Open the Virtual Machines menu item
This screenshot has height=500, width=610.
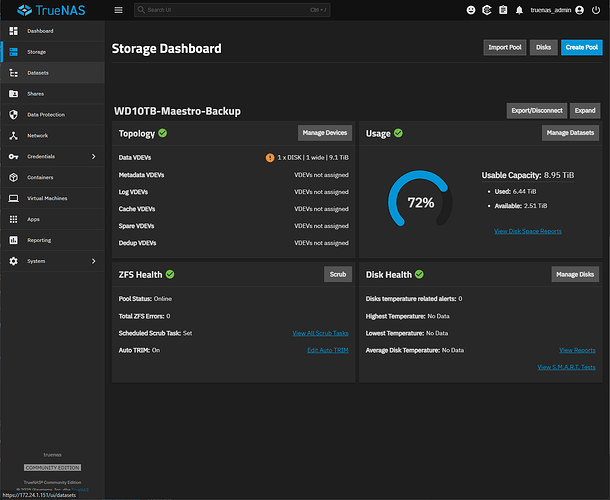click(53, 198)
